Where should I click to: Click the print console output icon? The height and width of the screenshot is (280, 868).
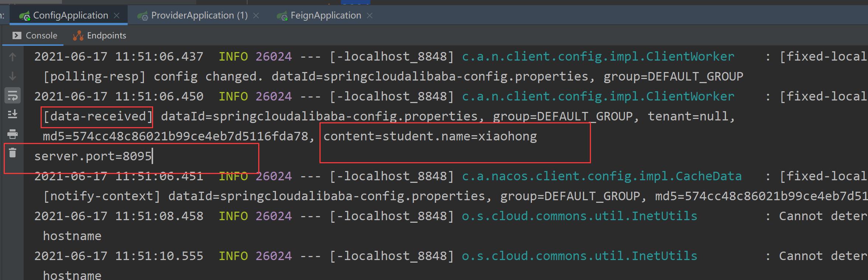coord(13,134)
